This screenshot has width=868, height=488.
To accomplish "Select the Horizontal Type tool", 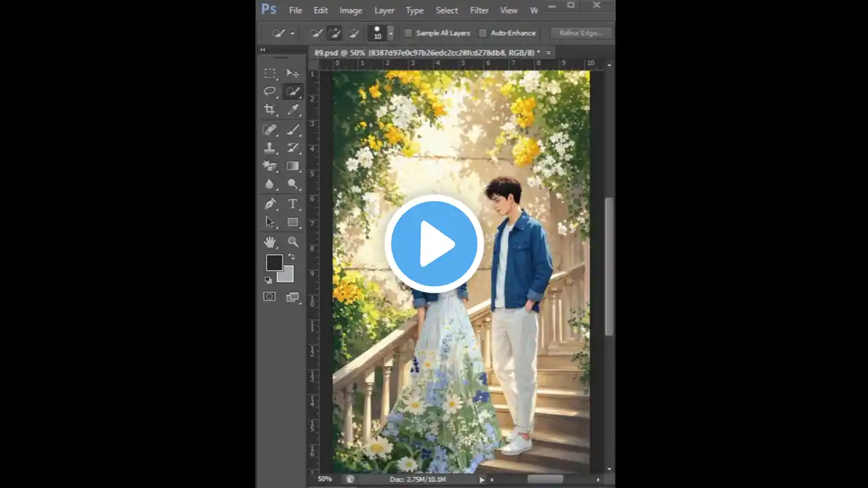I will (x=293, y=203).
